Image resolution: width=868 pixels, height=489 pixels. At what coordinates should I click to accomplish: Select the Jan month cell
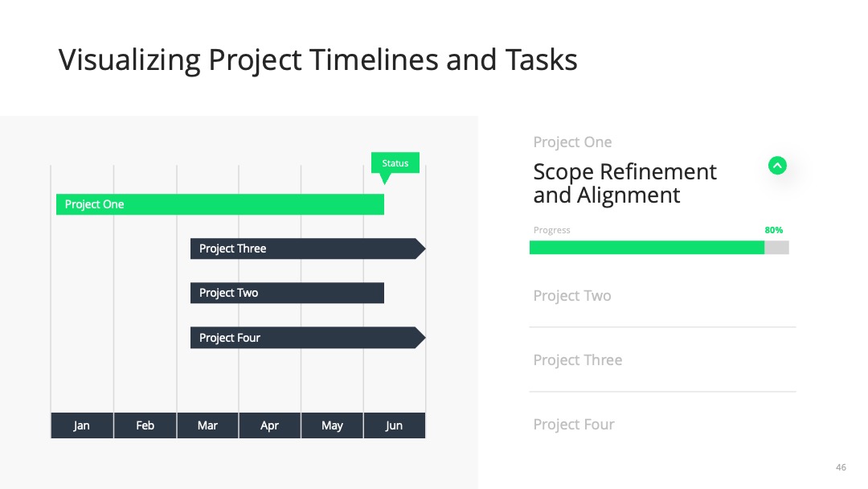(82, 425)
